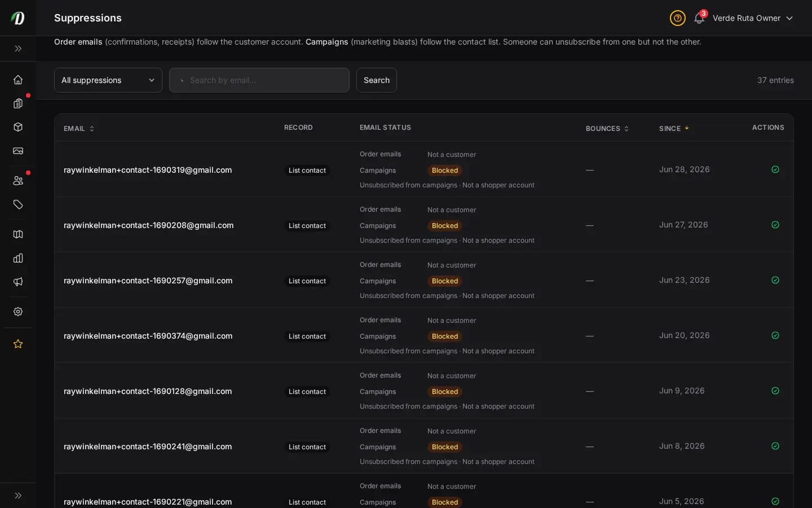The image size is (812, 508).
Task: Click the green check action for contact-1690208
Action: [775, 225]
